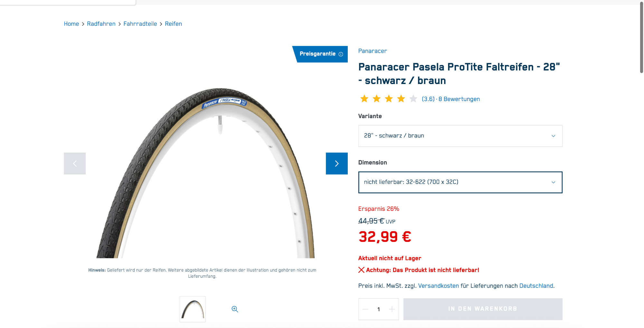Click the In den Warenkorb button
Image resolution: width=644 pixels, height=328 pixels.
[x=483, y=309]
